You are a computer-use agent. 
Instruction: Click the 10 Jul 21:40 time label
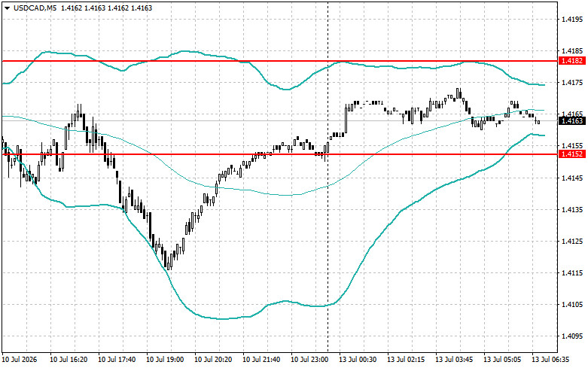(x=261, y=360)
